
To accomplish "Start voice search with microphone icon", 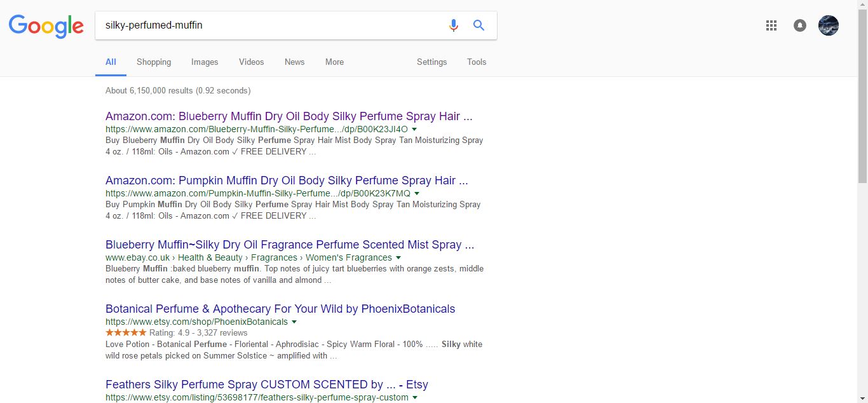I will tap(453, 25).
